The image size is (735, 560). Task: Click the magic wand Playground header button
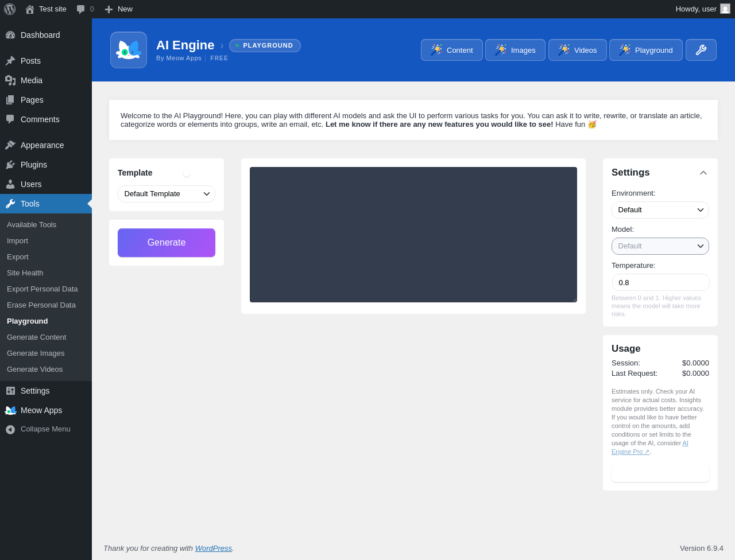pos(646,50)
